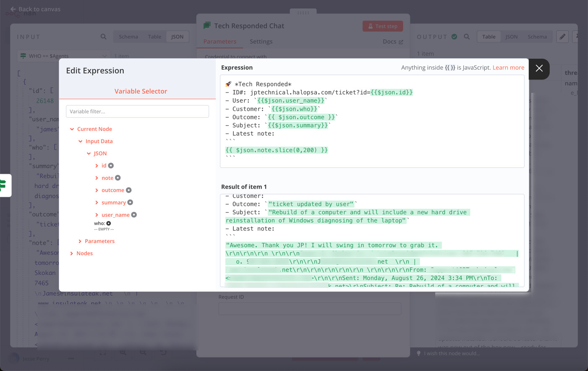This screenshot has width=588, height=371.
Task: Select JSON view in INPUT panel
Action: point(177,37)
